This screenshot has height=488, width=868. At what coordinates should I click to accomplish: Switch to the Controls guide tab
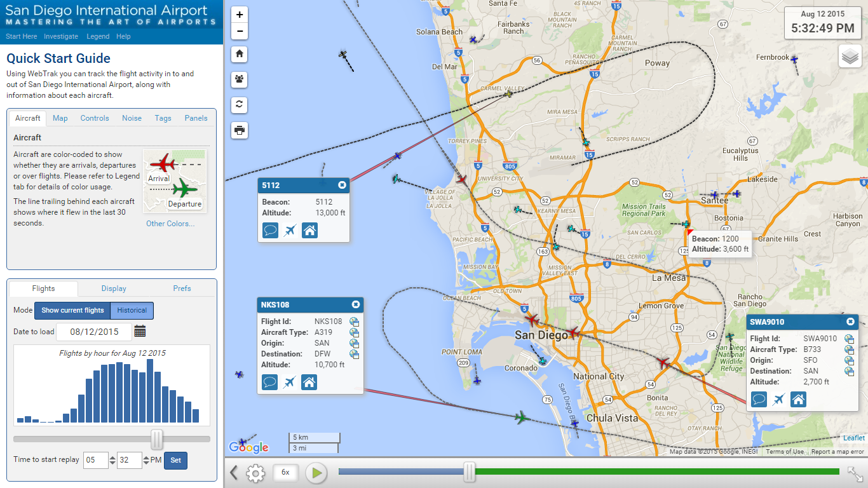coord(95,118)
